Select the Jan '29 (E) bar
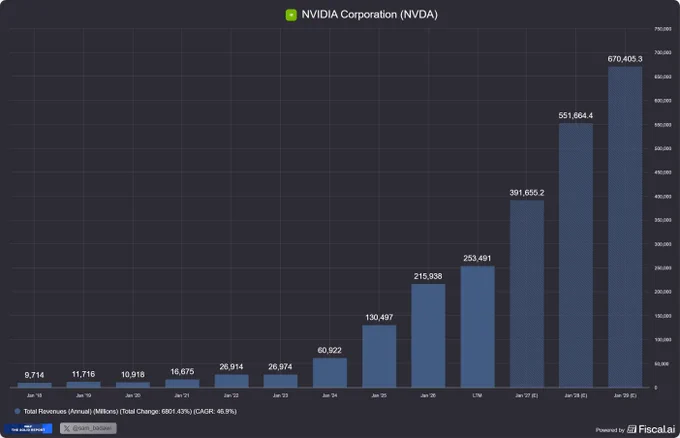Image resolution: width=680 pixels, height=438 pixels. (625, 227)
